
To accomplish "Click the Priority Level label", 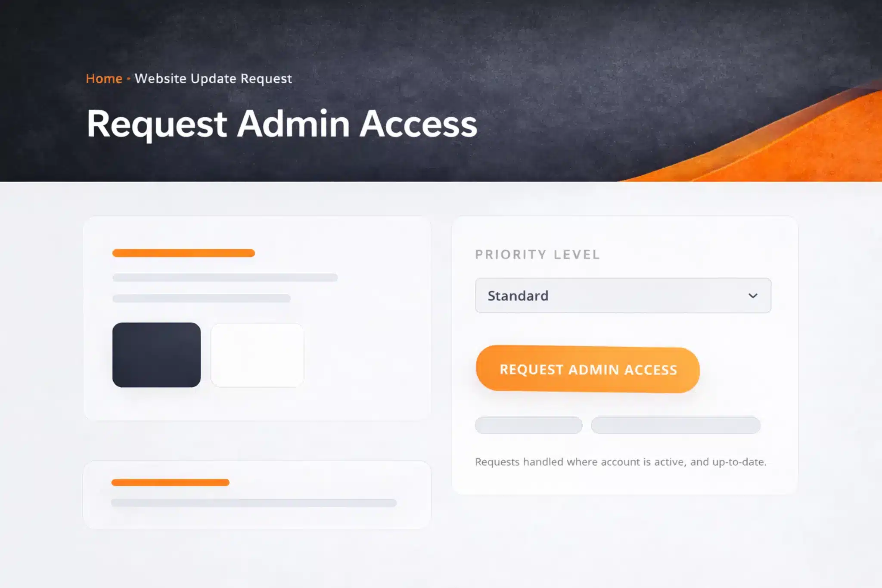I will click(537, 255).
